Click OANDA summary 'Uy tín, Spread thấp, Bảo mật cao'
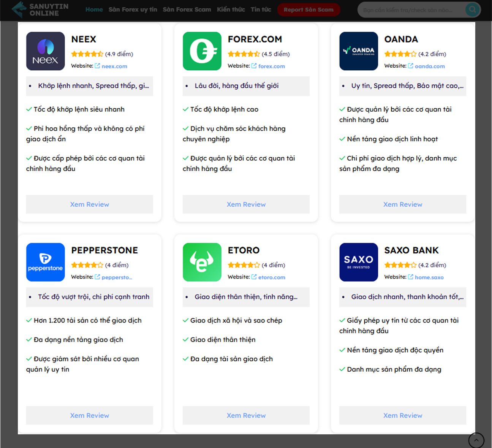 (x=407, y=86)
